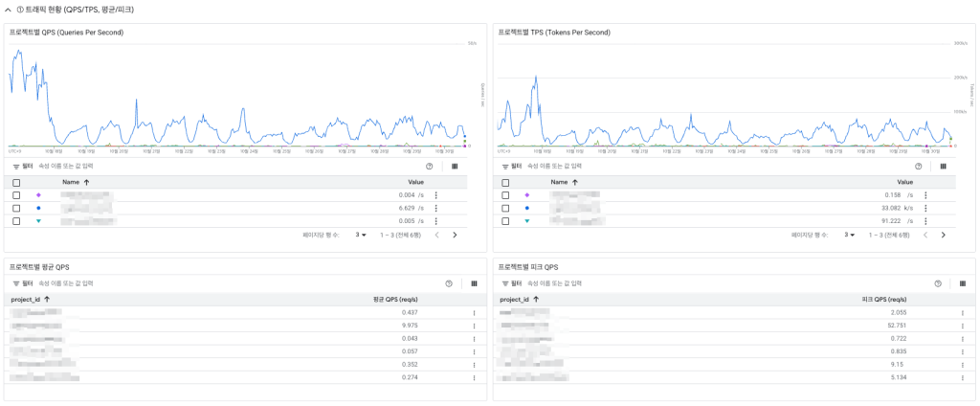Go to next page in TPS legend
The width and height of the screenshot is (980, 406).
click(x=943, y=236)
